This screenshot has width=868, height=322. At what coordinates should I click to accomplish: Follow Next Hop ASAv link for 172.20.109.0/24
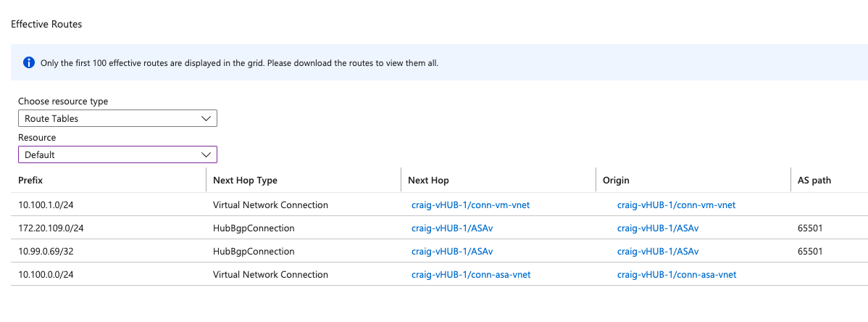[452, 228]
